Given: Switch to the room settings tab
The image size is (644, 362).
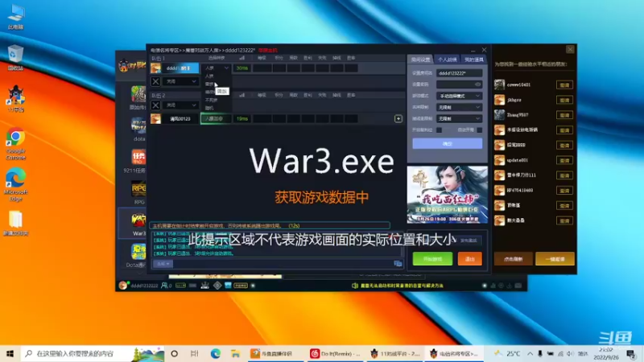Looking at the screenshot, I should tap(421, 60).
